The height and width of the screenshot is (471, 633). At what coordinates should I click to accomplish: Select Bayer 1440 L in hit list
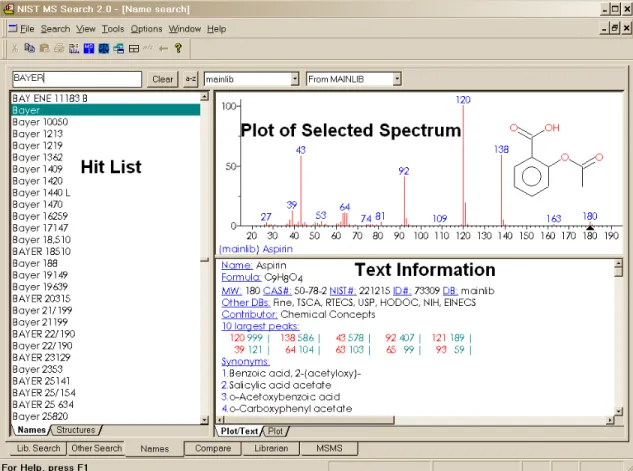click(106, 193)
